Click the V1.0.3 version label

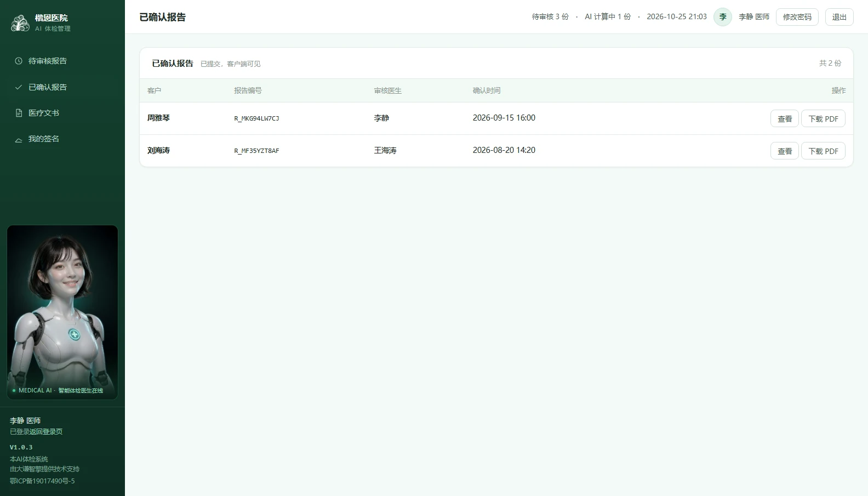[21, 447]
